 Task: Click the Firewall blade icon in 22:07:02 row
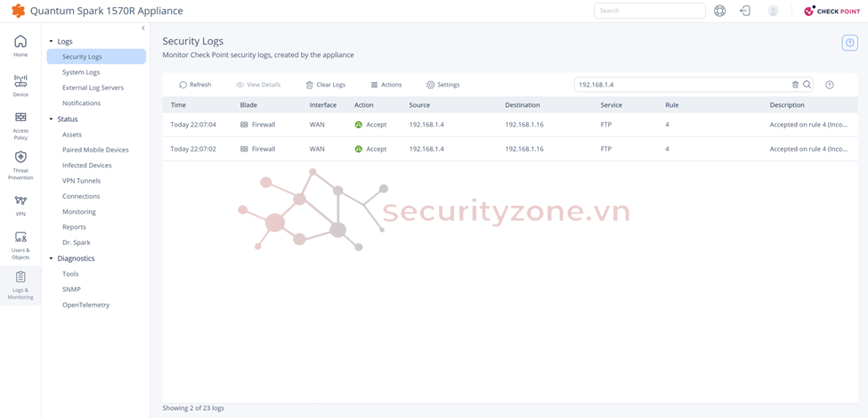click(244, 149)
